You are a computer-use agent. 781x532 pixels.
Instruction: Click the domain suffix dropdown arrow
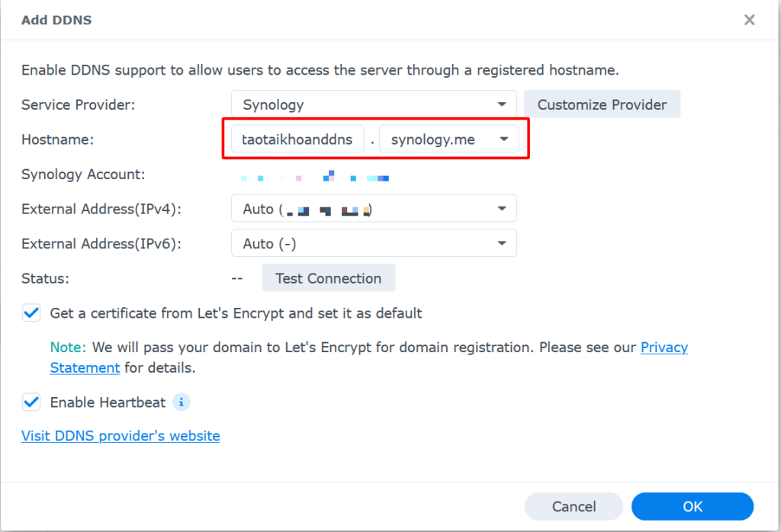(x=503, y=139)
